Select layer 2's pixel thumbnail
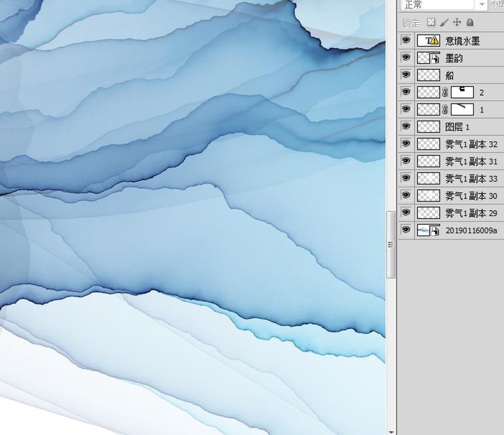The height and width of the screenshot is (435, 504). [x=428, y=92]
